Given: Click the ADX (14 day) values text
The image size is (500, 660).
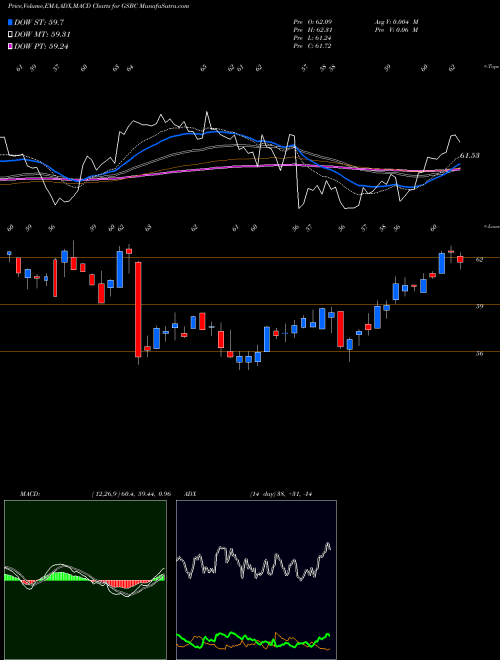Looking at the screenshot, I should (281, 494).
